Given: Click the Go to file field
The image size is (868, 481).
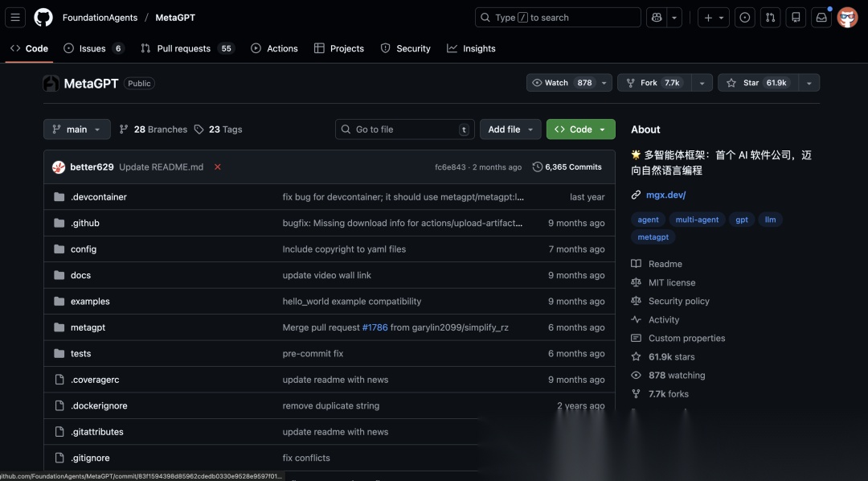Looking at the screenshot, I should [404, 129].
